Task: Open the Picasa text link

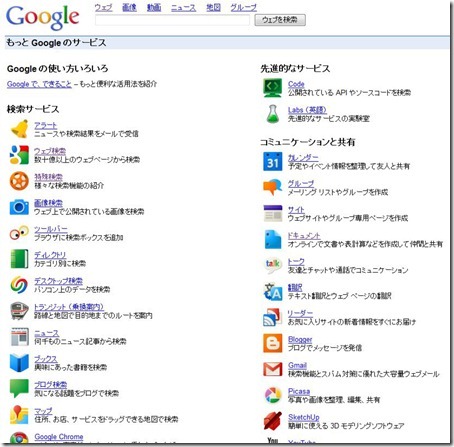Action: tap(299, 391)
